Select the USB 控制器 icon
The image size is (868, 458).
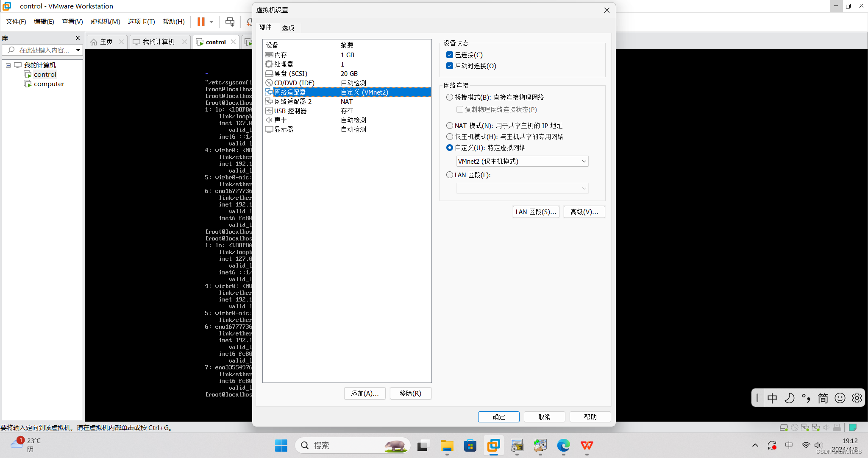pos(269,111)
